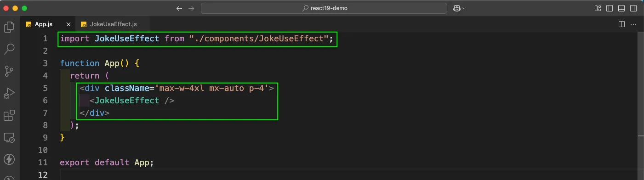Open the Copilot chat icon
Image resolution: width=644 pixels, height=180 pixels.
(x=457, y=8)
